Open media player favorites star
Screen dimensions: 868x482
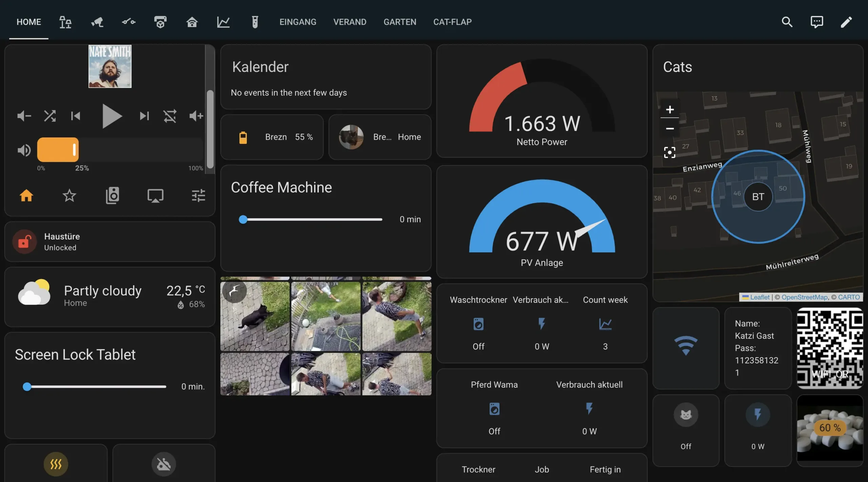tap(69, 196)
